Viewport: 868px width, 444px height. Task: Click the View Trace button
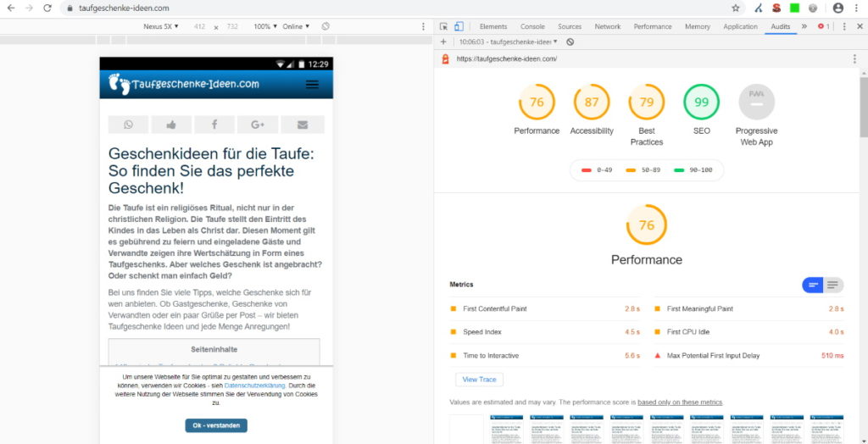[x=479, y=380]
